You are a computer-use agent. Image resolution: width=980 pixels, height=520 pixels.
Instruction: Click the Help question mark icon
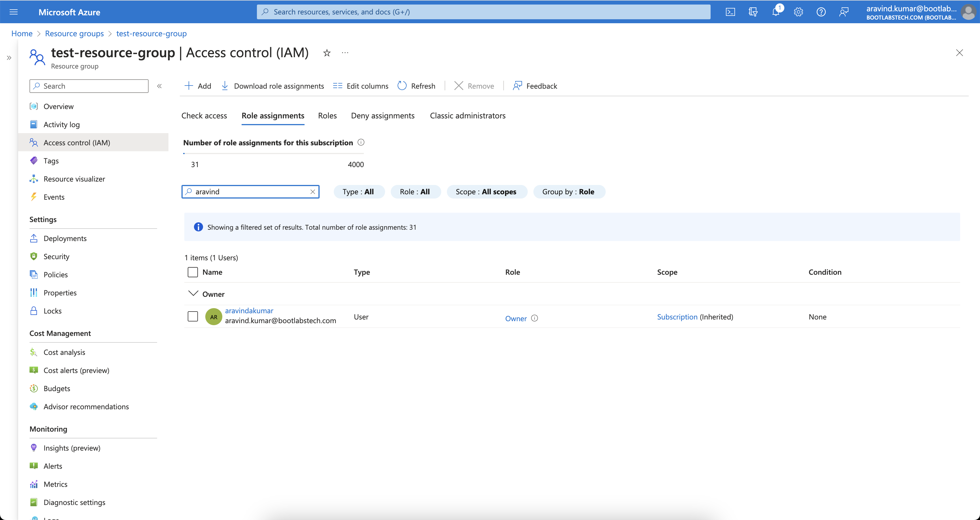[821, 12]
